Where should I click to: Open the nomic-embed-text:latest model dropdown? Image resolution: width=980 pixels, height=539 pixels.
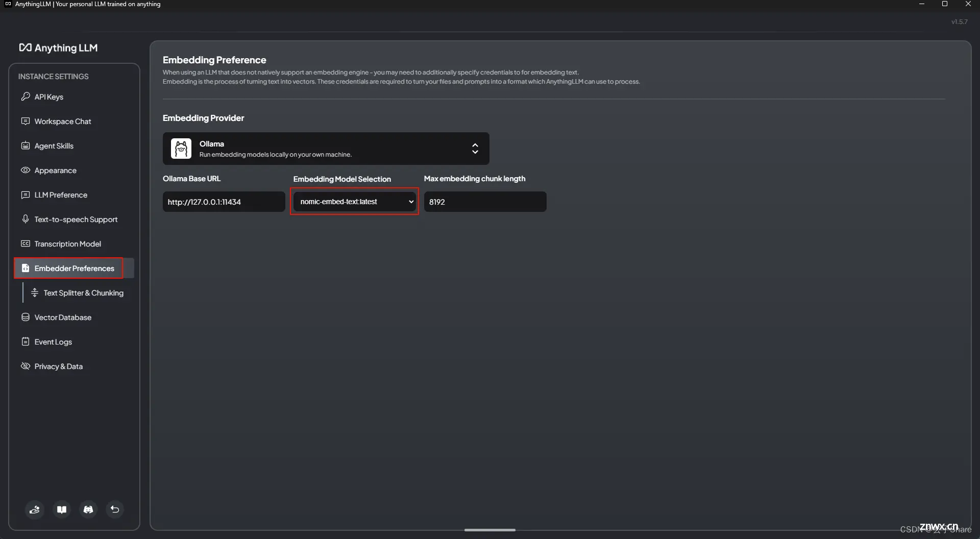point(355,202)
